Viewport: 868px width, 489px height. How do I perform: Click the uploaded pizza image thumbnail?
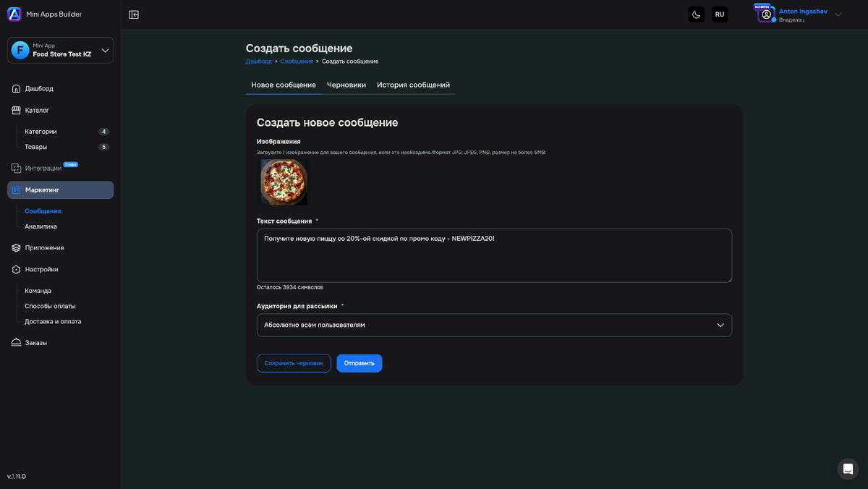tap(284, 182)
